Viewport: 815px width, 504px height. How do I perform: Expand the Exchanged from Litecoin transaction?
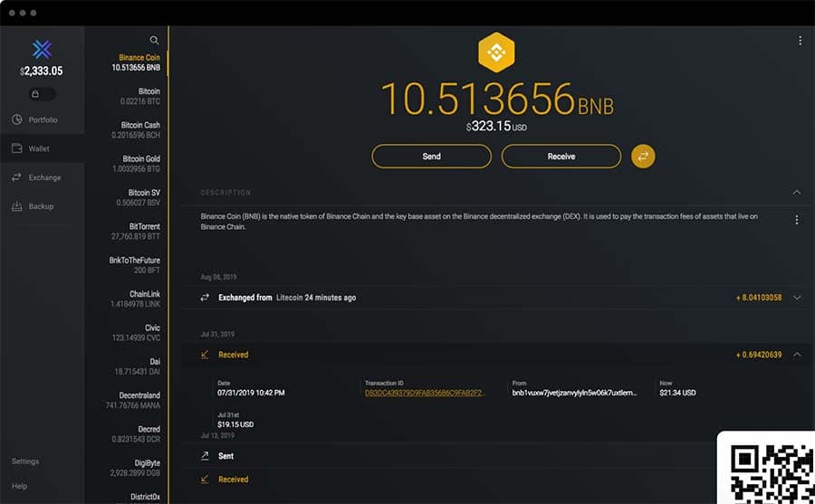pos(796,298)
